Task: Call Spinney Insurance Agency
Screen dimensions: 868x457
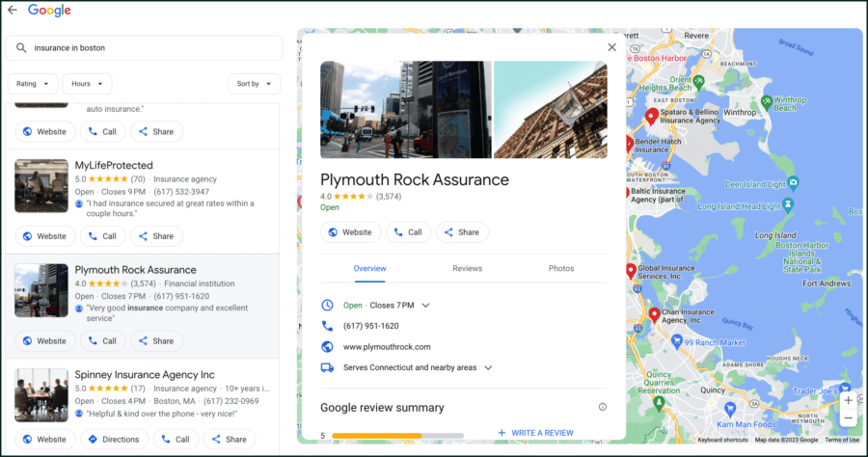Action: (176, 440)
